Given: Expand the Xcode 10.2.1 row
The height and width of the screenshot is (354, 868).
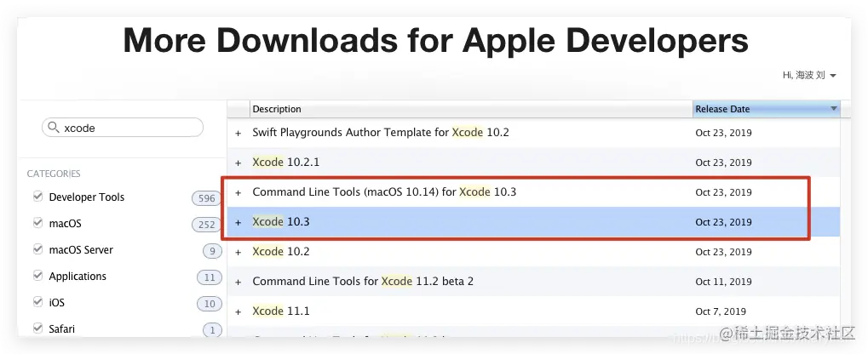Looking at the screenshot, I should pyautogui.click(x=238, y=163).
